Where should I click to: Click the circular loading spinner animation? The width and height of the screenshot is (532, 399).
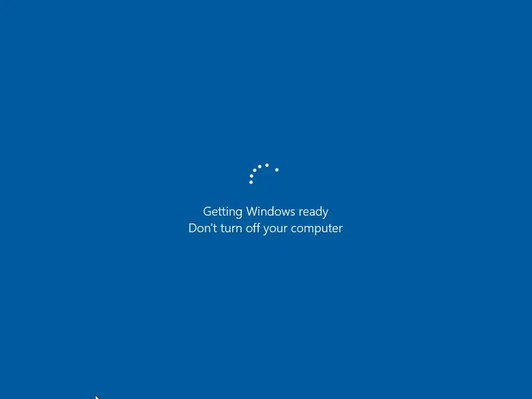(264, 174)
